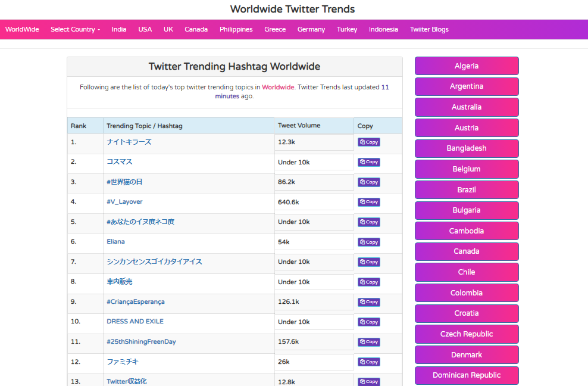Click the 86.2k tweet volume cell
The width and height of the screenshot is (588, 386).
click(314, 182)
